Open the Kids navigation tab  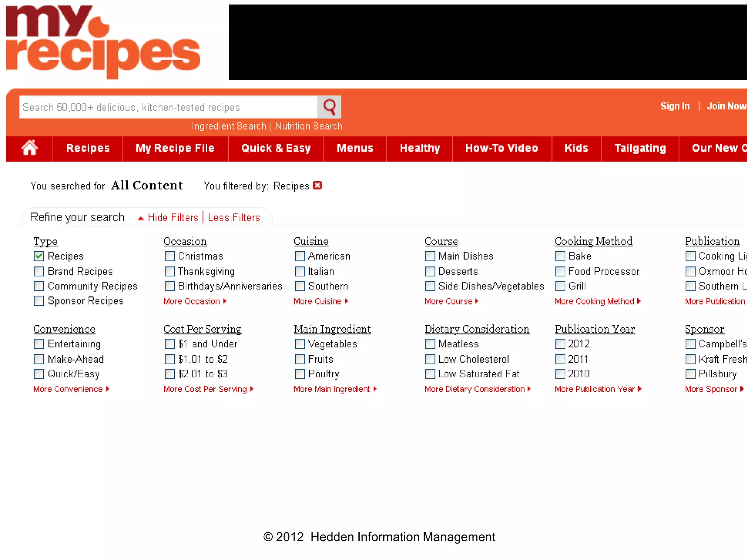pos(576,148)
